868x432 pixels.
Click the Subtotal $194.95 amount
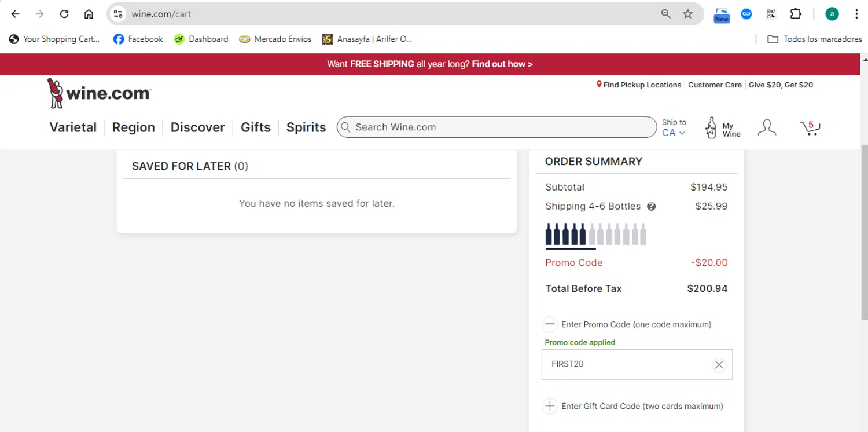(x=709, y=187)
